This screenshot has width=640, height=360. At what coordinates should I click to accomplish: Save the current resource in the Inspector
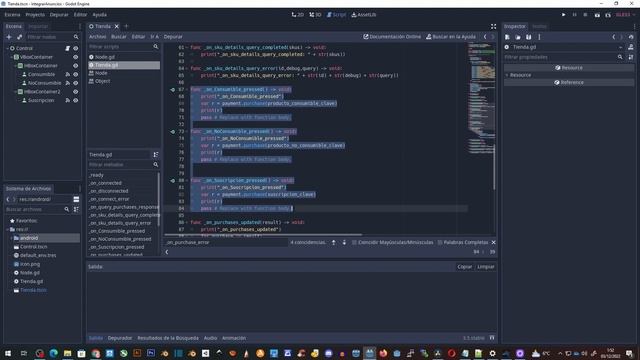click(528, 37)
